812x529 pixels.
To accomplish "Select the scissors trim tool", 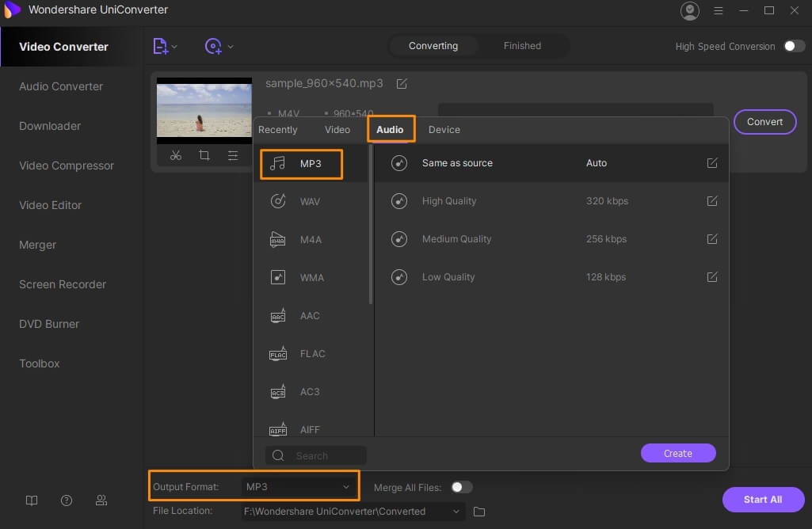I will (x=176, y=155).
